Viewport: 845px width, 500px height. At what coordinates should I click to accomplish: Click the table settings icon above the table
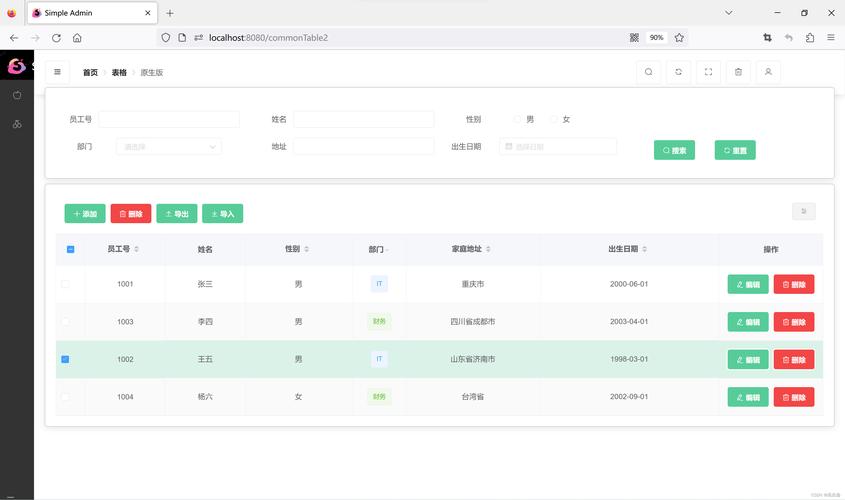804,211
